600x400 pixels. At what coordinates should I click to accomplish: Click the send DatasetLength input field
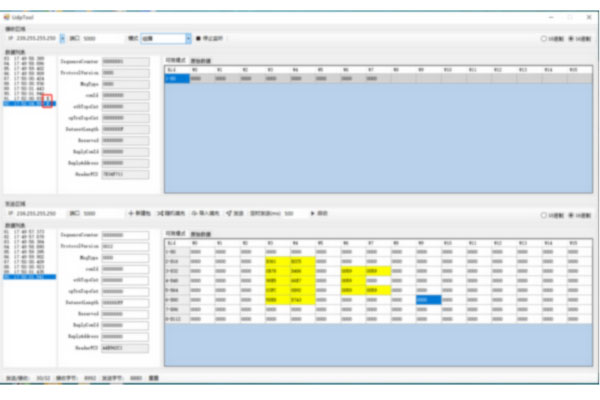point(126,303)
